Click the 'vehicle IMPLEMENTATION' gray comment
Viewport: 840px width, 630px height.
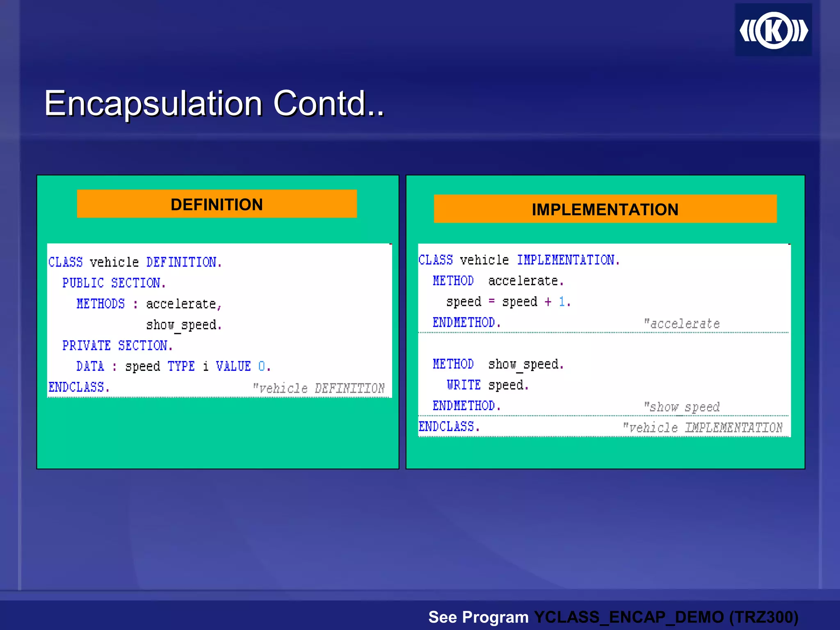pyautogui.click(x=703, y=428)
